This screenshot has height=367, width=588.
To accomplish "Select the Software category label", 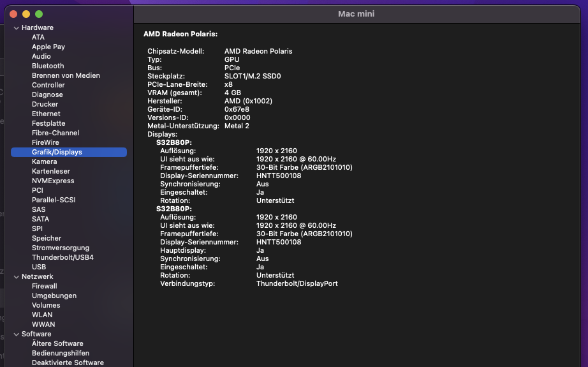I will click(36, 334).
